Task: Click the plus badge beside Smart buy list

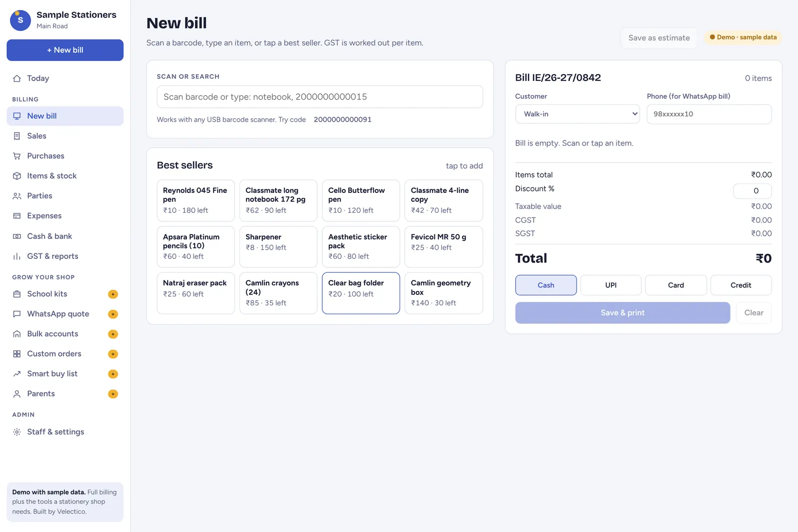Action: (113, 374)
